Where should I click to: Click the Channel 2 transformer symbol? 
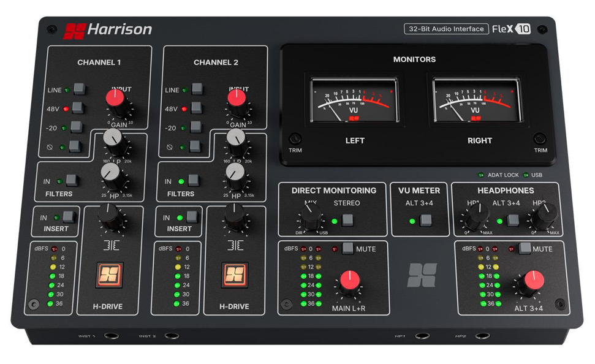point(235,246)
